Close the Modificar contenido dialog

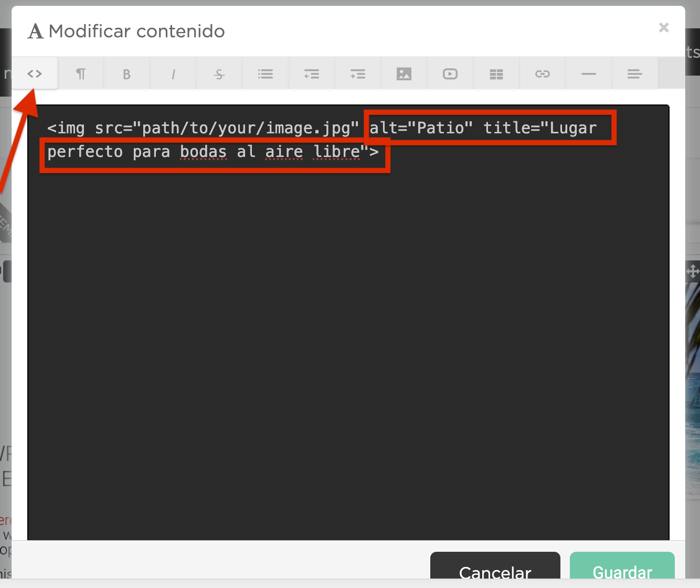664,28
